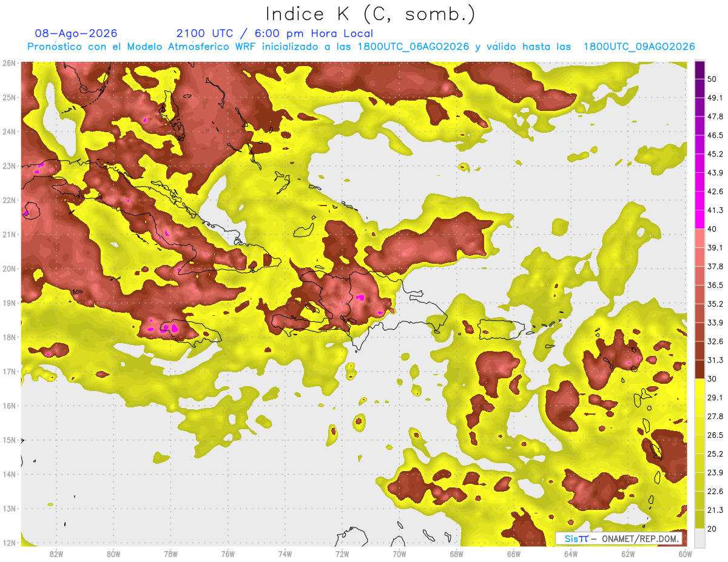
Task: Click the '64W' longitude label
Action: pyautogui.click(x=571, y=554)
